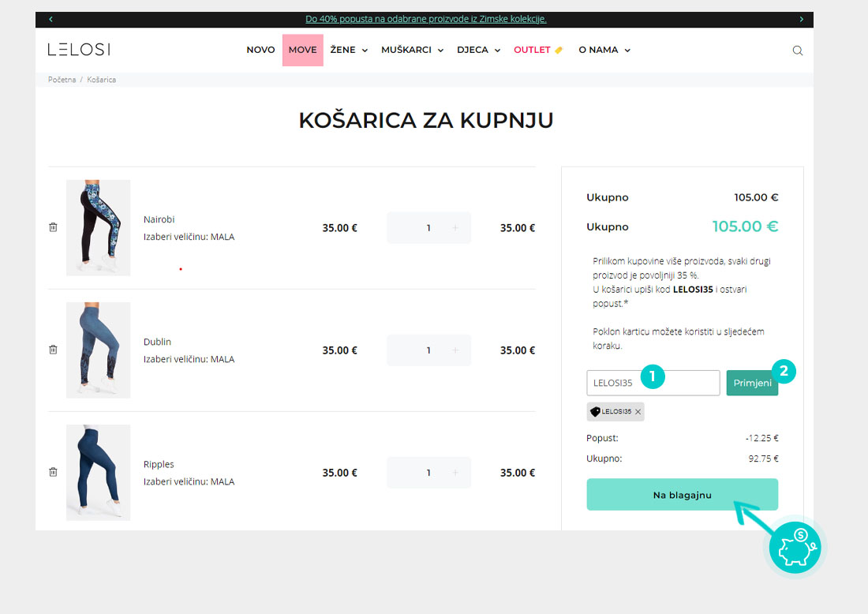Click the LELOSI logo
Viewport: 868px width, 614px height.
(x=79, y=50)
